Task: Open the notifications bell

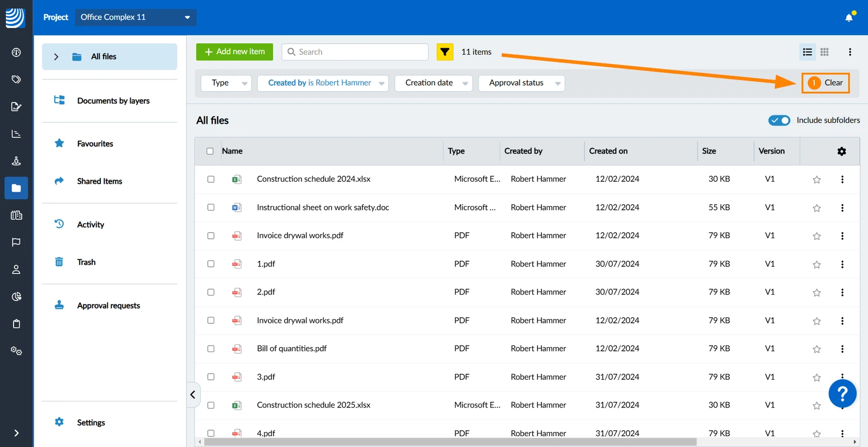Action: click(x=849, y=17)
